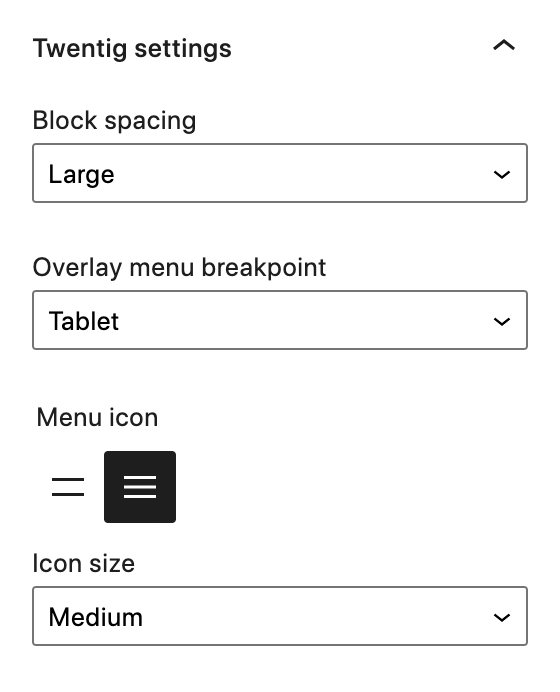Click the Block spacing label

point(115,120)
